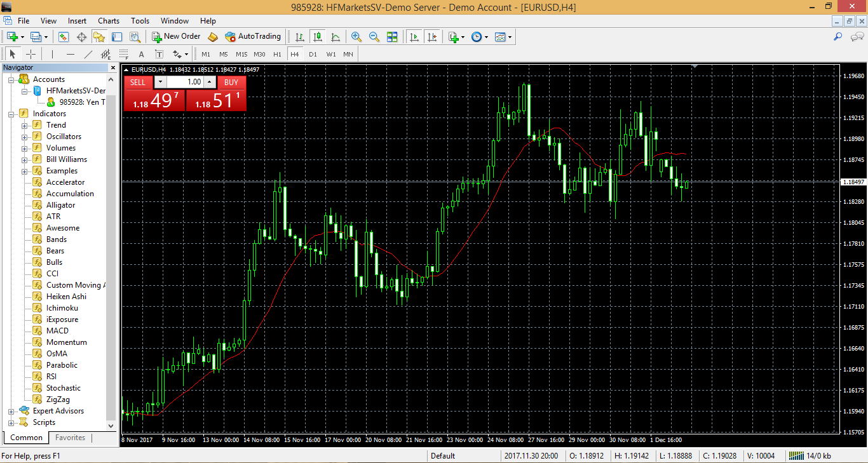Toggle the Chart Shift button

(x=432, y=37)
